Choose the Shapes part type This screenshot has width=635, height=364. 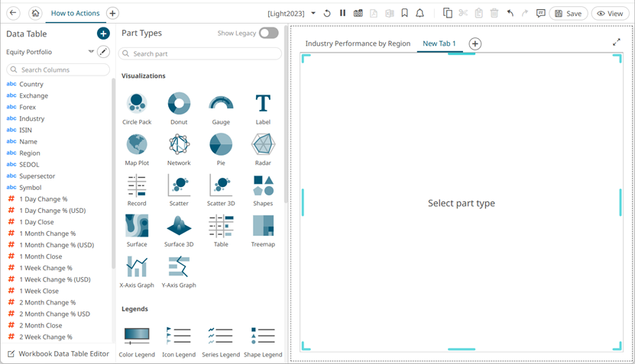pyautogui.click(x=263, y=190)
